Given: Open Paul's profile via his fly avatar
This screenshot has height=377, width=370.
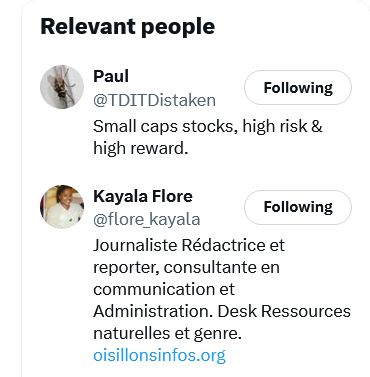Looking at the screenshot, I should click(x=62, y=87).
